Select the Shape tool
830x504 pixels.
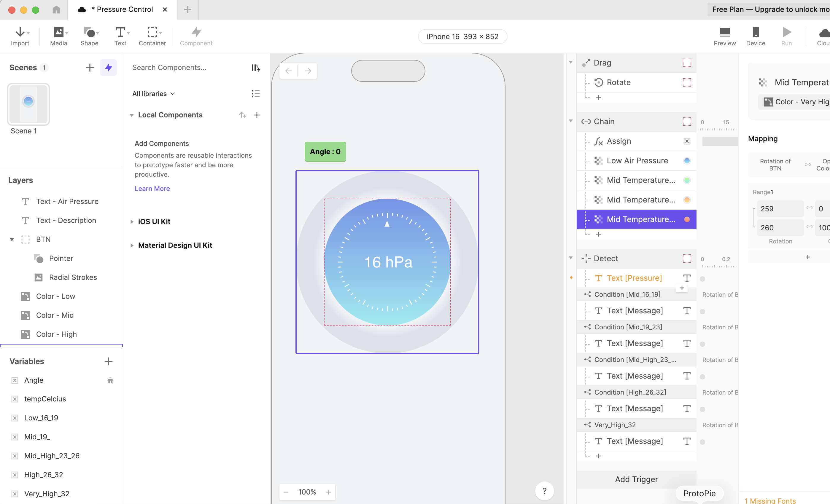click(90, 36)
